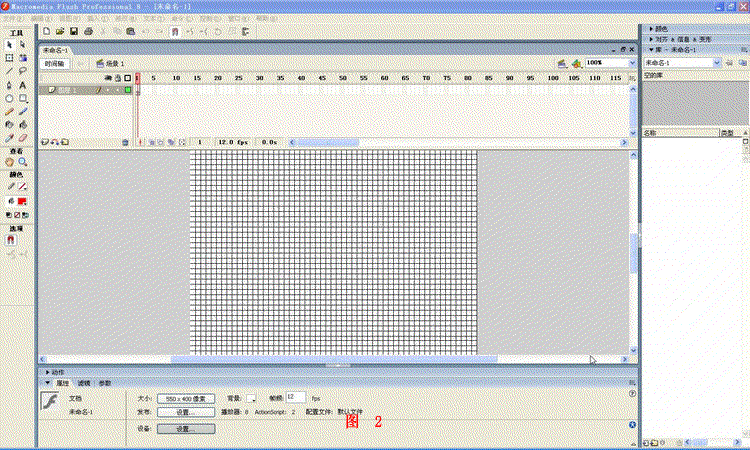Select the Zoom magnifier tool

[x=22, y=162]
